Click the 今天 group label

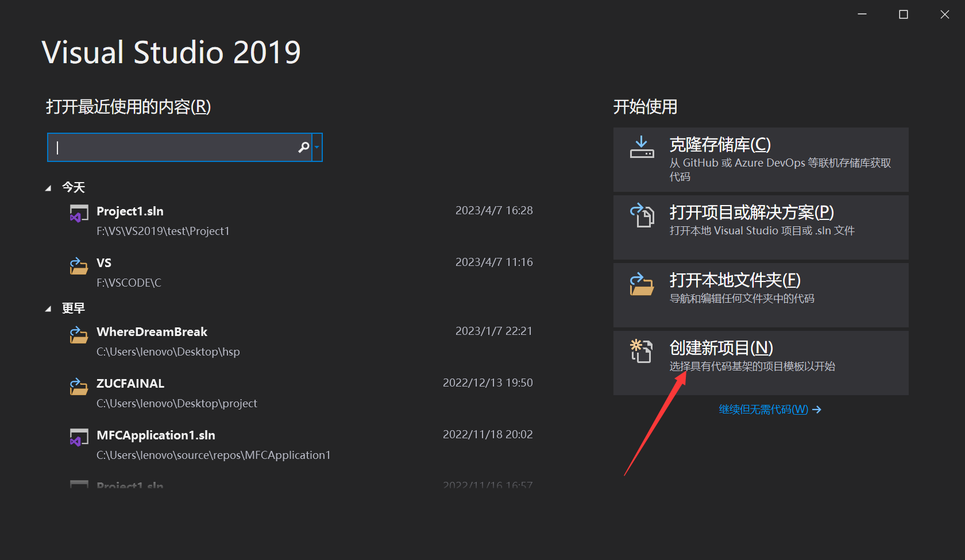[74, 187]
